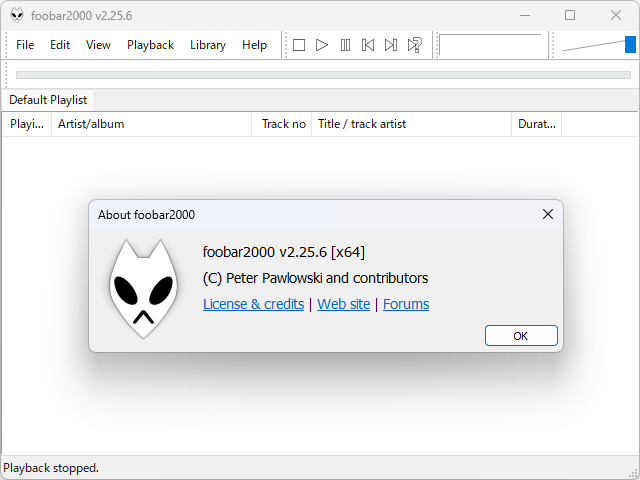The width and height of the screenshot is (640, 480).
Task: Open the License & credits link
Action: tap(253, 304)
